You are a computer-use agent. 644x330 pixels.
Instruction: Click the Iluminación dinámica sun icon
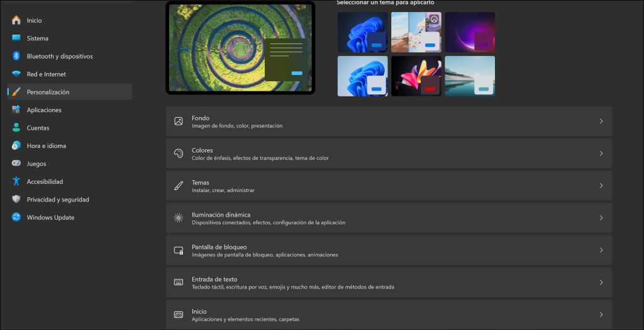pos(179,218)
